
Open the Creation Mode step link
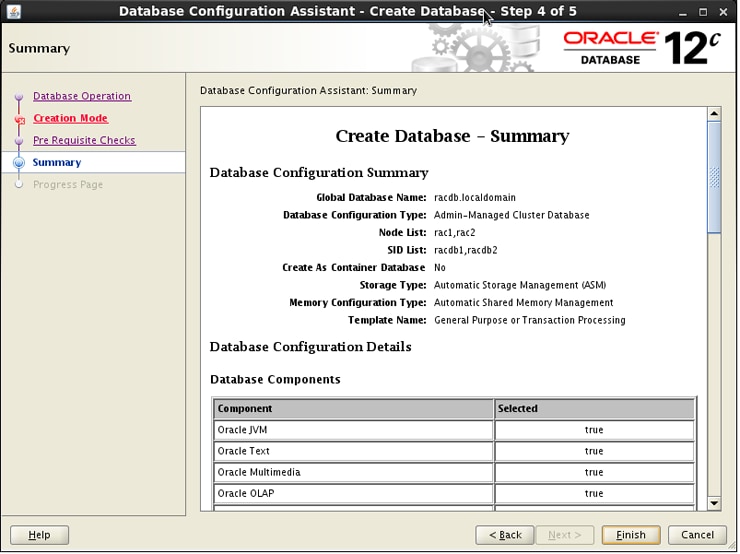click(x=70, y=118)
